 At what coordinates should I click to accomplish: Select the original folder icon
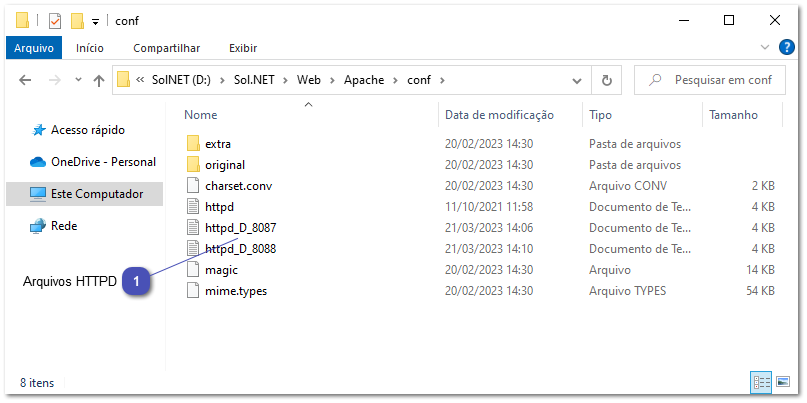pos(193,165)
